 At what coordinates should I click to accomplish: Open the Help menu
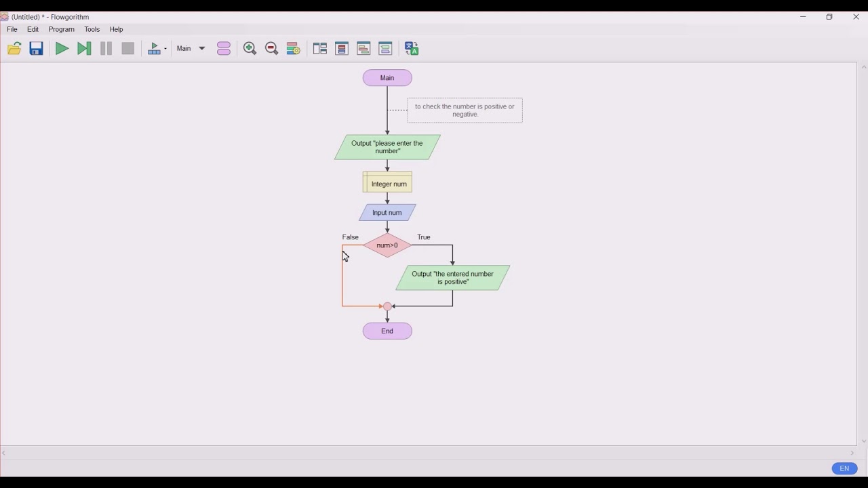pos(117,29)
